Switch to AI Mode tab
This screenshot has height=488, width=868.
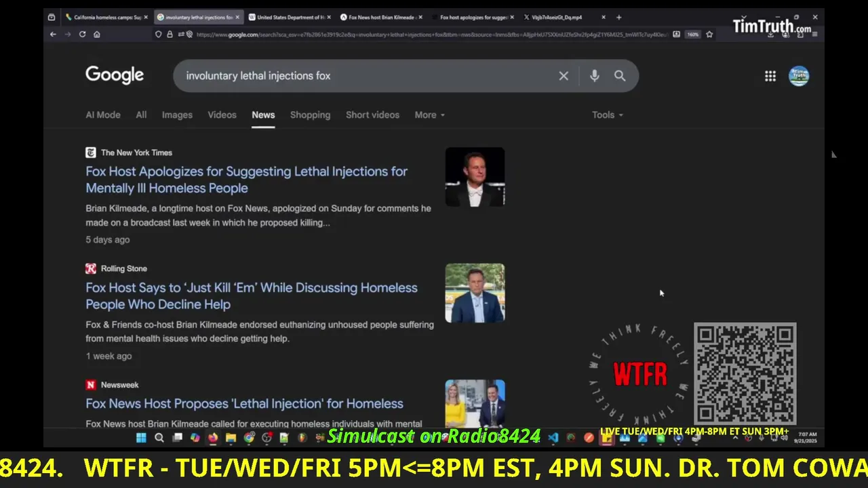coord(103,115)
